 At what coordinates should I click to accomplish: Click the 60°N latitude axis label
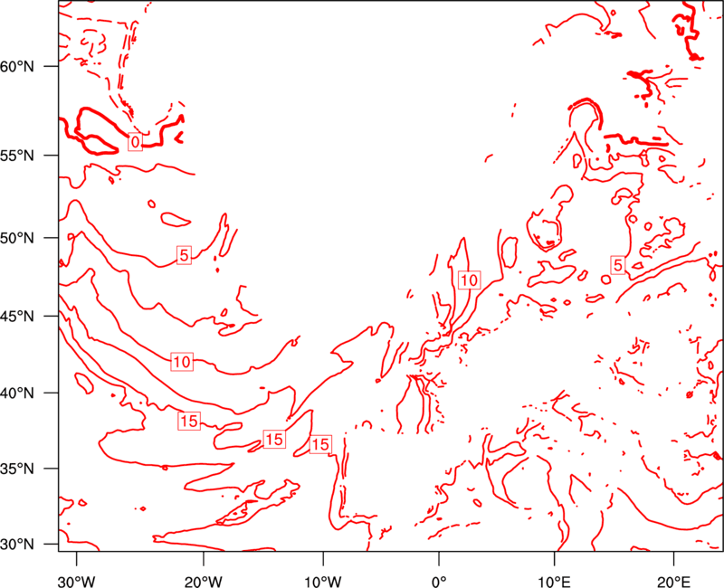[x=17, y=67]
